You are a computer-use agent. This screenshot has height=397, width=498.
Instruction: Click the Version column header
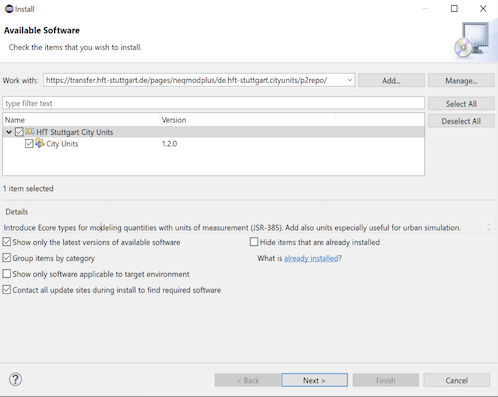(247, 120)
